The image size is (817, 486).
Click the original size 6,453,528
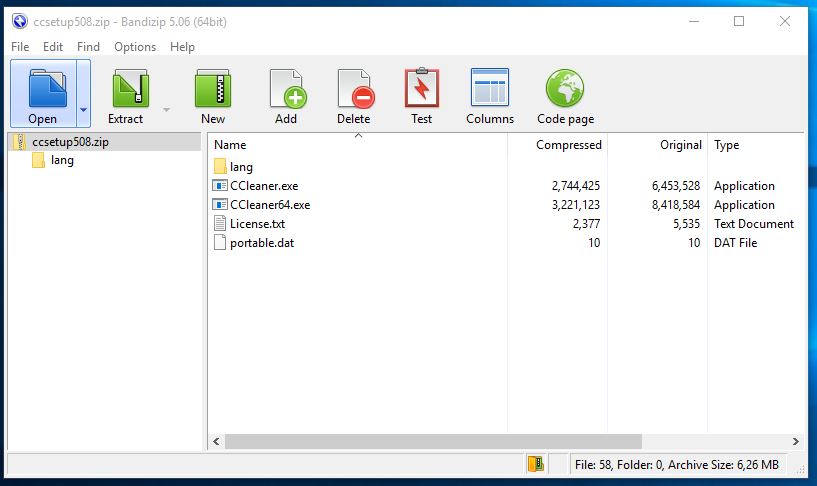click(x=676, y=186)
